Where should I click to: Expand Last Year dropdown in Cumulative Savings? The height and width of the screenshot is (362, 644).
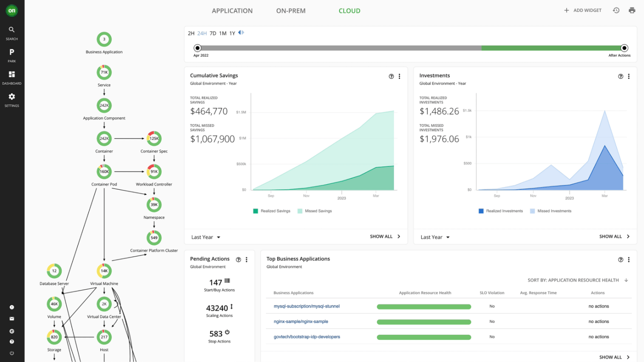pyautogui.click(x=206, y=237)
